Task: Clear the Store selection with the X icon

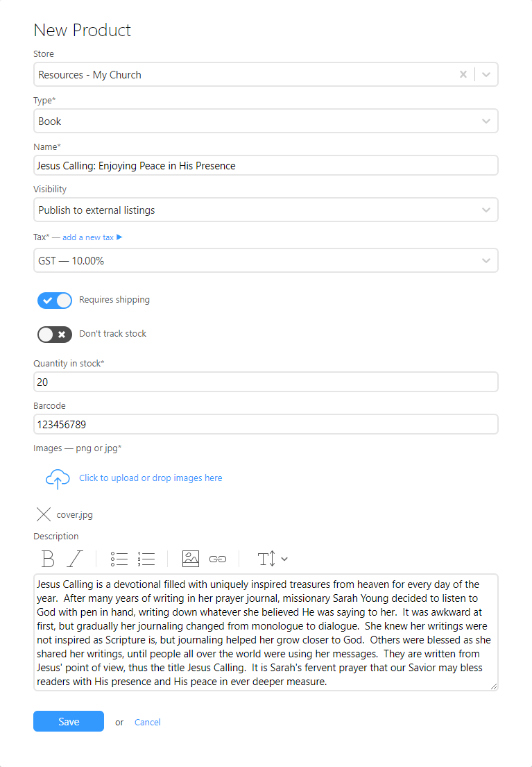Action: (463, 74)
